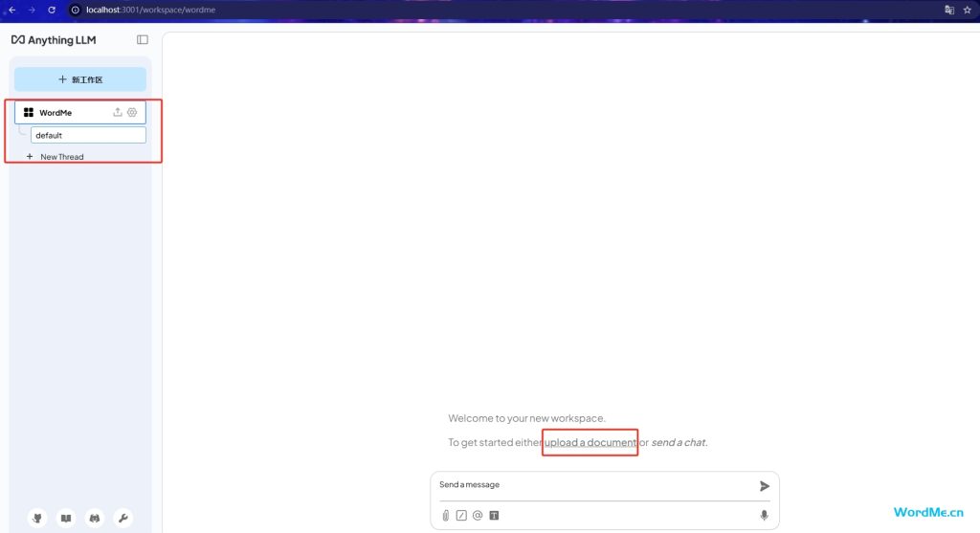Open the GitHub icon link in sidebar footer
The image size is (980, 533).
(x=37, y=518)
